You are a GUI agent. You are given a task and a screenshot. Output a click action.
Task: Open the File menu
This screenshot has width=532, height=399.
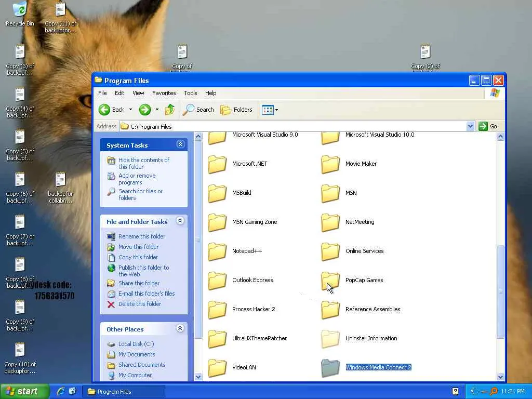pos(102,93)
